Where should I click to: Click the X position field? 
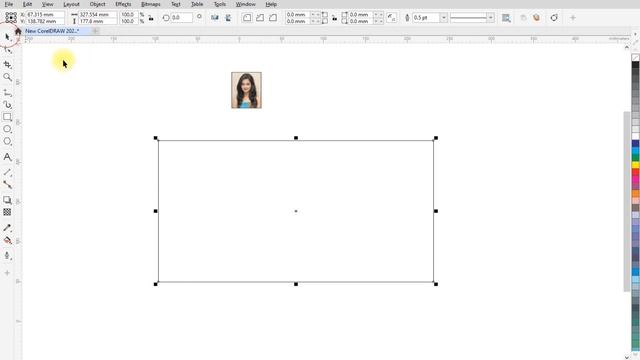(45, 14)
